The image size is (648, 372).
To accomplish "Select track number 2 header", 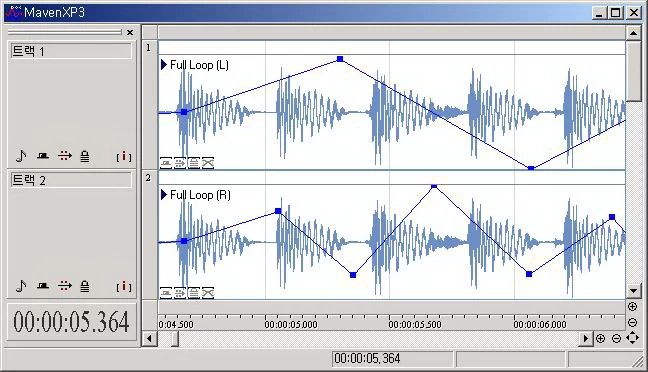I will click(150, 234).
